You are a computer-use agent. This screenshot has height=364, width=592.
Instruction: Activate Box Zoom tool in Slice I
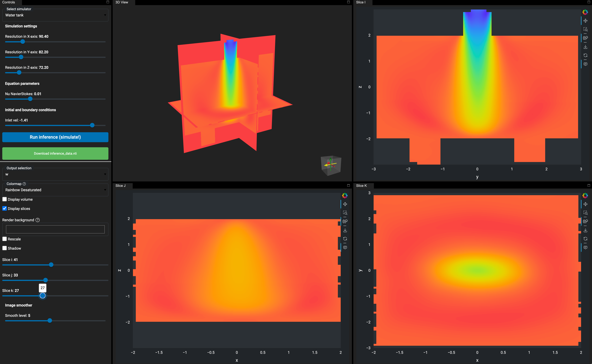(585, 29)
